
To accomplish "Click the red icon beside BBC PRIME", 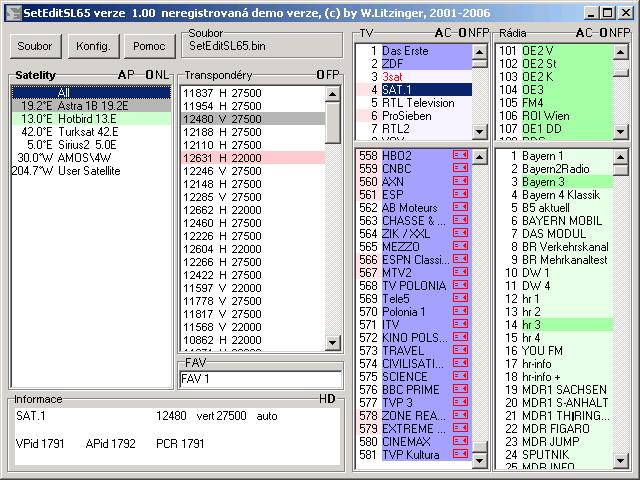I will 460,389.
